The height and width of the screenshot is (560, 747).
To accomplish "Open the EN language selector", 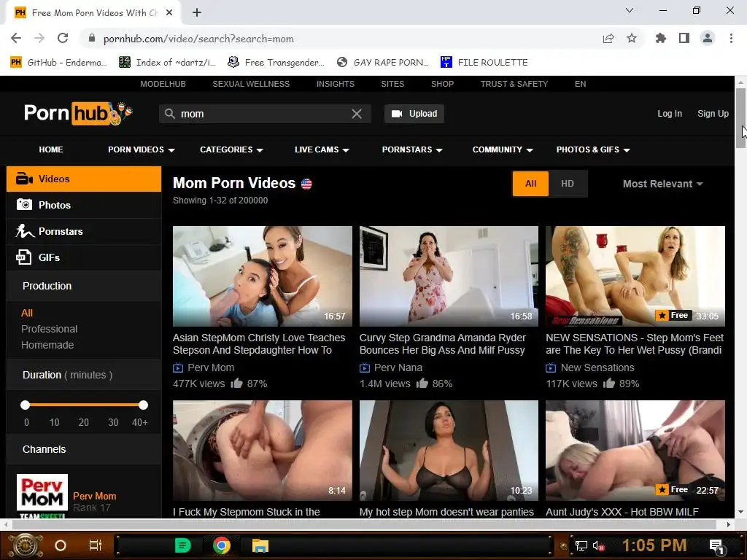I will [580, 84].
